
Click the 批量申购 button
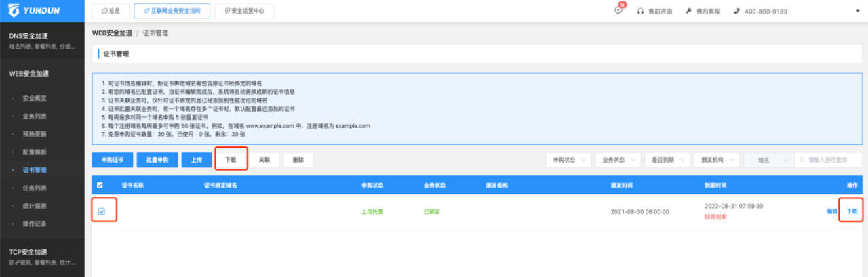tap(157, 160)
